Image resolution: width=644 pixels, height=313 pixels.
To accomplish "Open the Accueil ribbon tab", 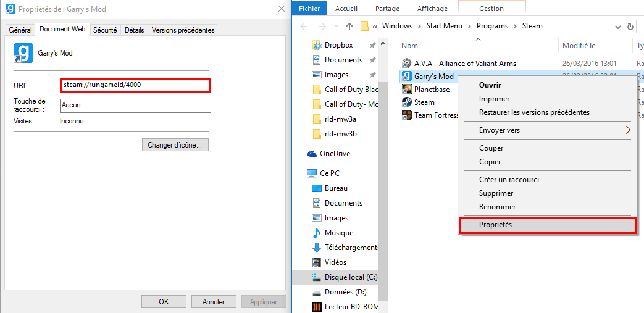I will tap(346, 8).
